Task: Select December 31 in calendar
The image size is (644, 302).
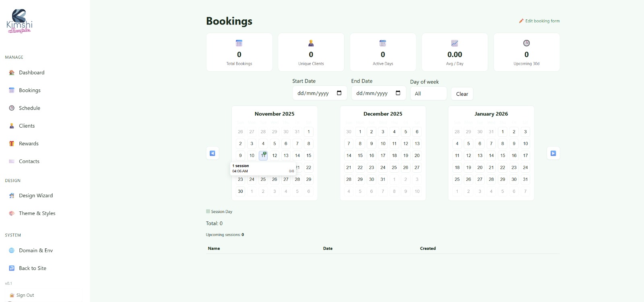Action: coord(383,179)
